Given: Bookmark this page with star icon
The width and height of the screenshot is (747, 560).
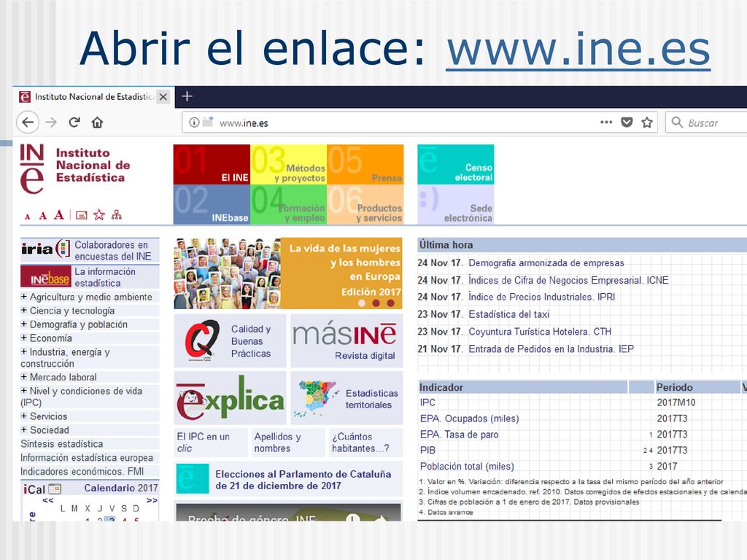Looking at the screenshot, I should [x=647, y=122].
